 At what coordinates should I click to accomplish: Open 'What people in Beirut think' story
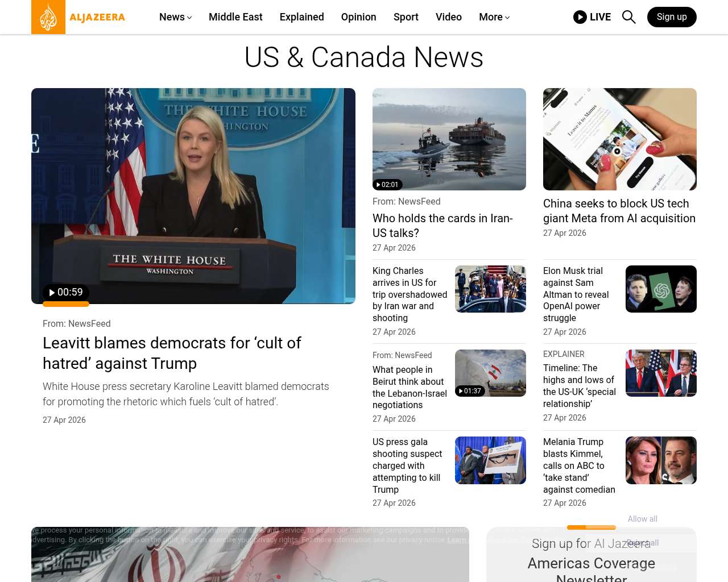[409, 387]
